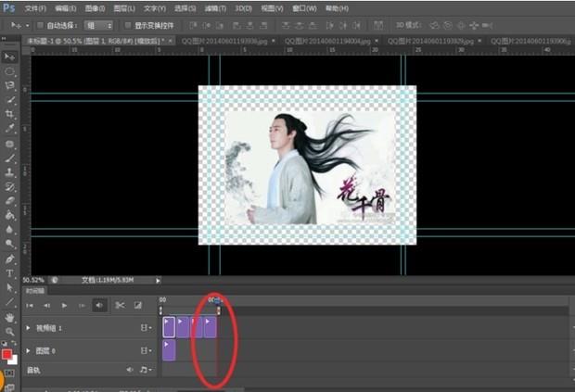
Task: Open the 滤镜(T) menu
Action: point(215,8)
